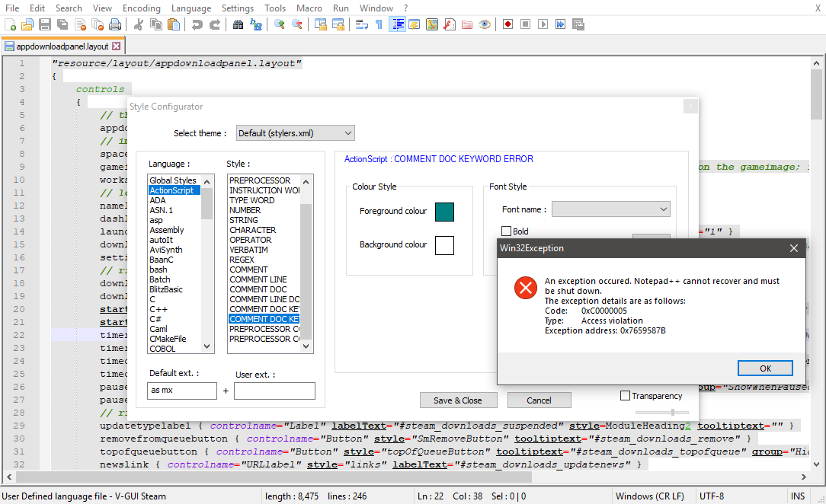Click the macro Playback icon
The image size is (826, 504).
(543, 24)
